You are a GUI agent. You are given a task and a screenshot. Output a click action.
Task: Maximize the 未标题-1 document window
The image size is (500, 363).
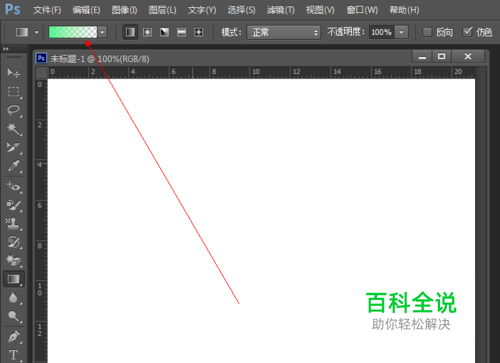[x=442, y=57]
